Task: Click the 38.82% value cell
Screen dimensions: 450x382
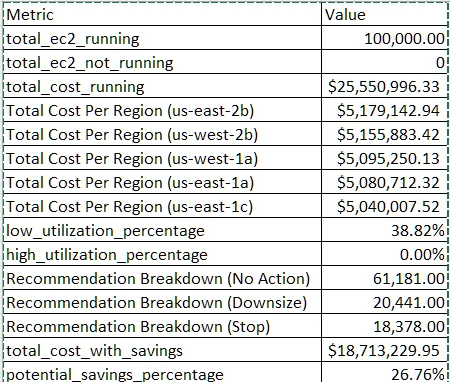Action: tap(384, 230)
